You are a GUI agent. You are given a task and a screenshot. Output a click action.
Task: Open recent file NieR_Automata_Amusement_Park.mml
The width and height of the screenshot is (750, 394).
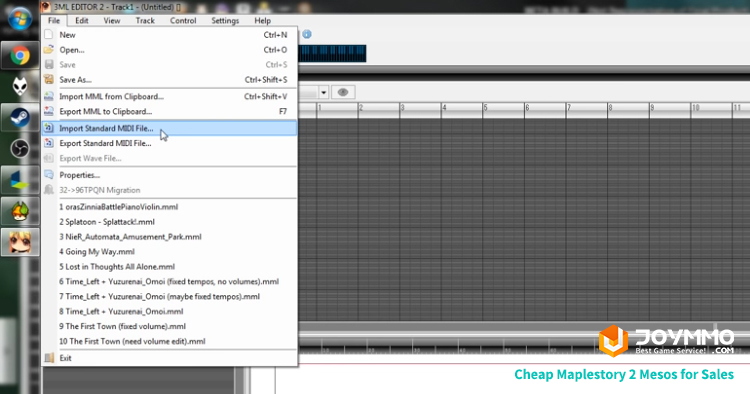[170, 237]
